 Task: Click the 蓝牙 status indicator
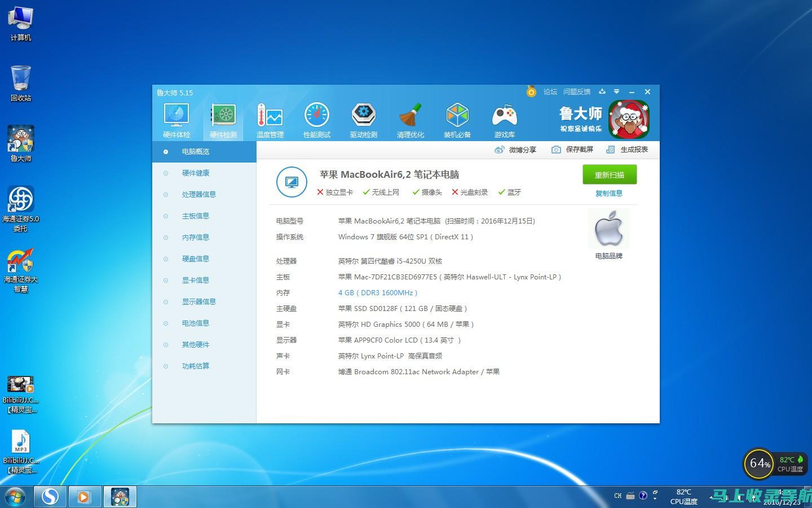[x=510, y=192]
